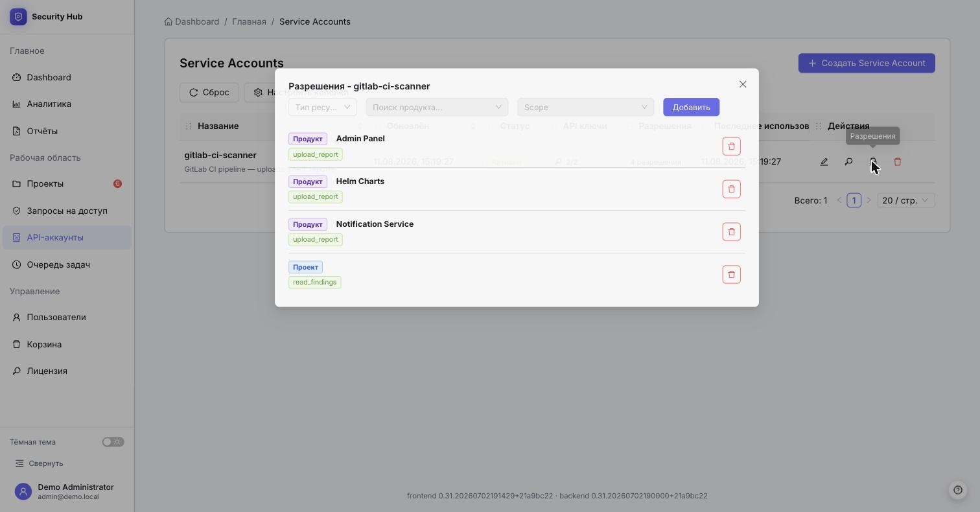Viewport: 980px width, 512px height.
Task: Click the Действия column header
Action: [x=848, y=126]
